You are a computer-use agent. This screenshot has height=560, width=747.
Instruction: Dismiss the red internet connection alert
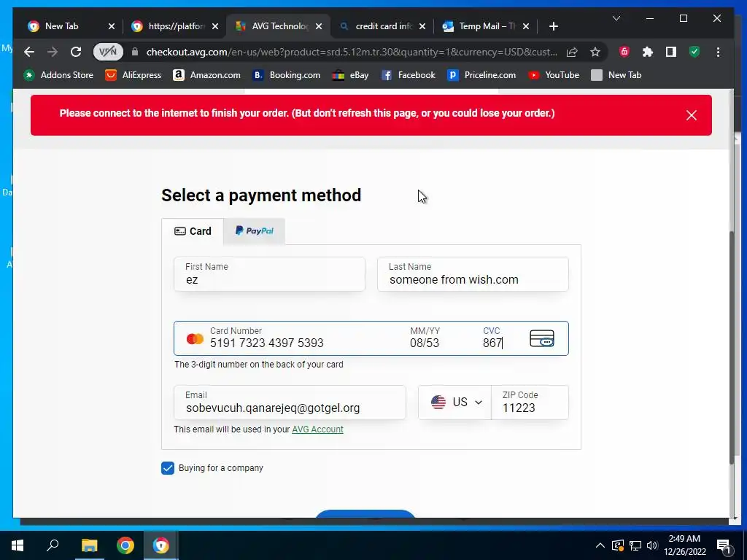(692, 115)
